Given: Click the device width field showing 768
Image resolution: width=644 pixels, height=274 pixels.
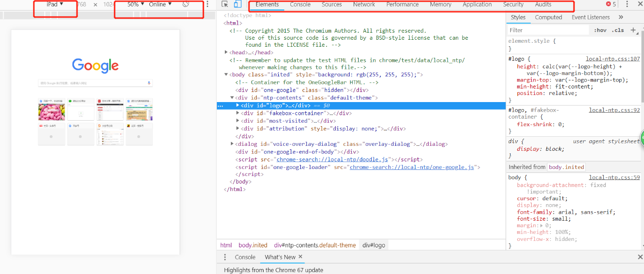Looking at the screenshot, I should [x=81, y=5].
